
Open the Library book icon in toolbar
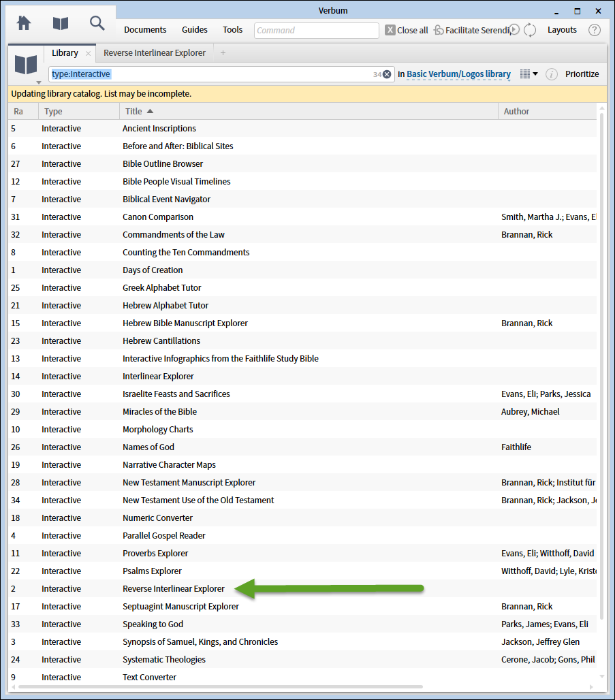pyautogui.click(x=61, y=22)
